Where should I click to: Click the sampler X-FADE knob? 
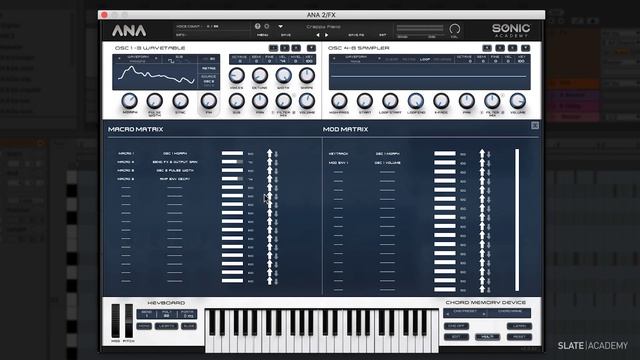point(441,100)
